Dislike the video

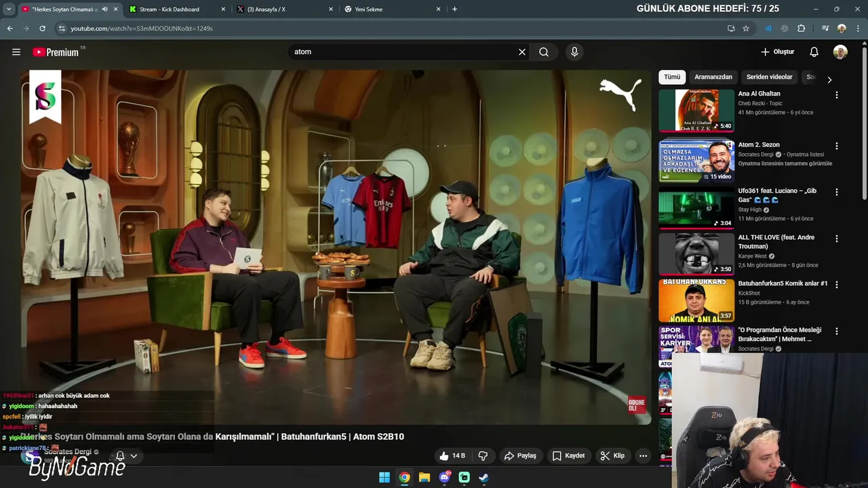(483, 456)
